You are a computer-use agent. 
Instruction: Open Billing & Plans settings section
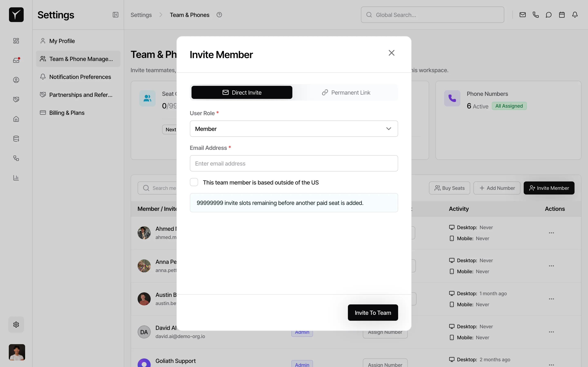[x=67, y=112]
